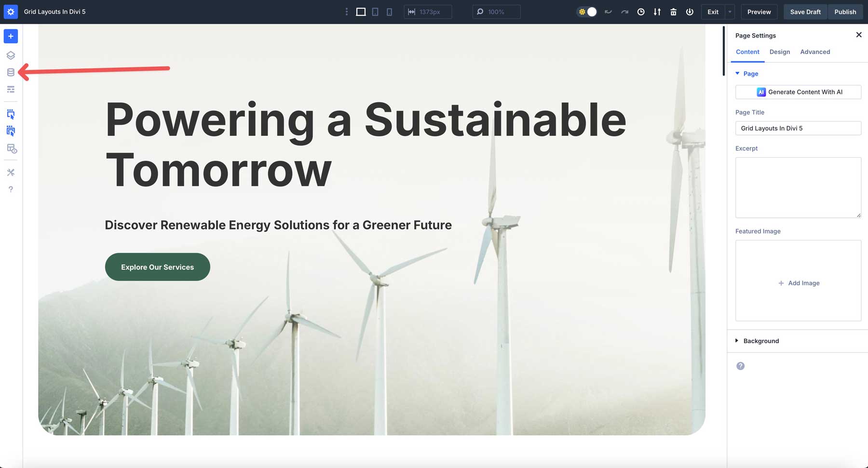Click the trash can icon in top bar
Image resolution: width=868 pixels, height=468 pixels.
[x=673, y=12]
